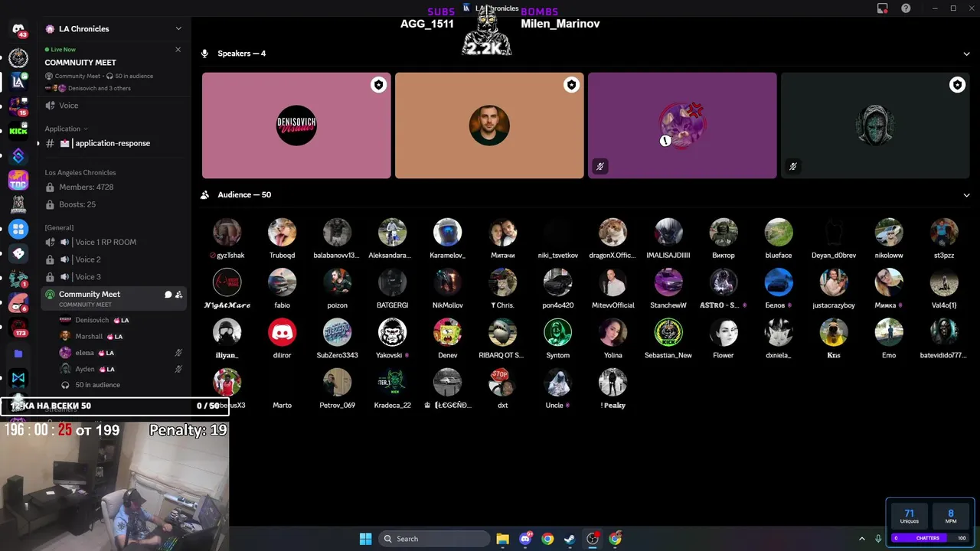The height and width of the screenshot is (551, 980).
Task: Collapse the Audience section chevron
Action: point(966,195)
